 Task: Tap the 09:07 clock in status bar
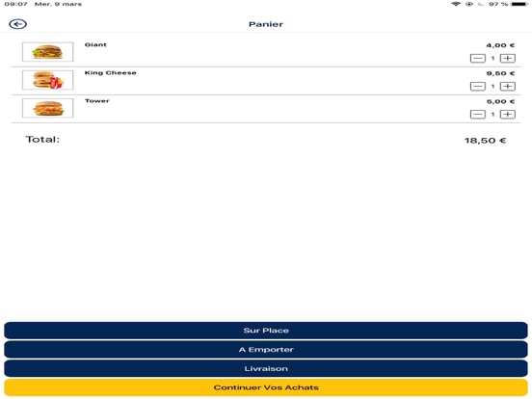[x=16, y=4]
